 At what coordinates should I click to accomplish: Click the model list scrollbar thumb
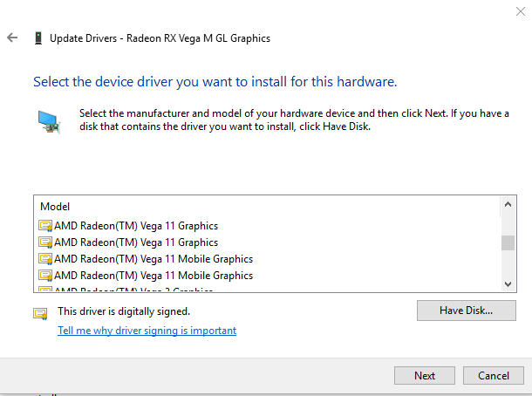508,242
